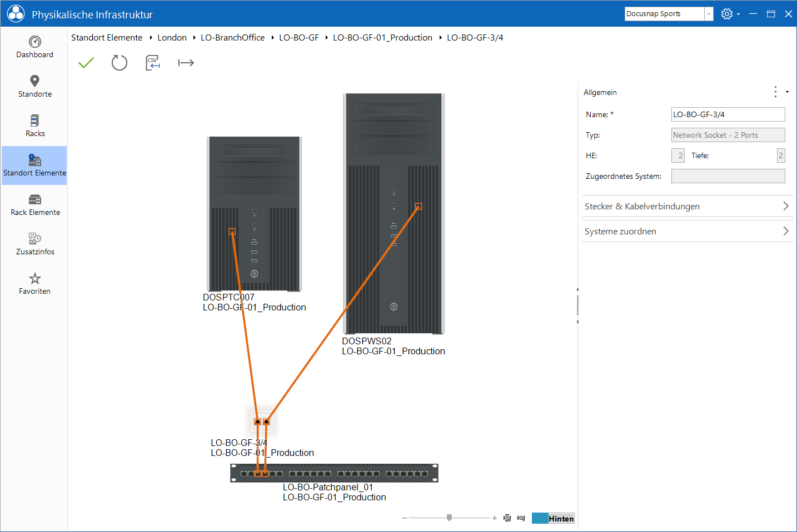Expand breadcrumb arrow after LO-BO-GF-01_Production
Screen dimensions: 797x532
440,38
